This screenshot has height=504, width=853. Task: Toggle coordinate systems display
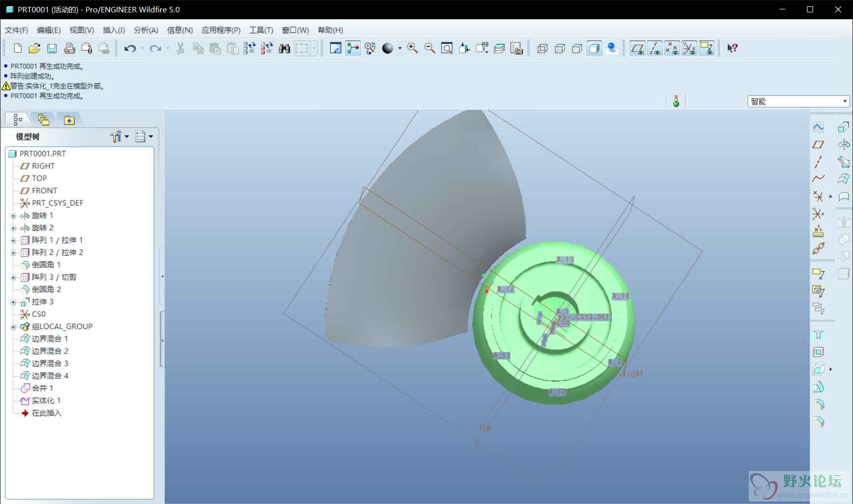(x=689, y=48)
